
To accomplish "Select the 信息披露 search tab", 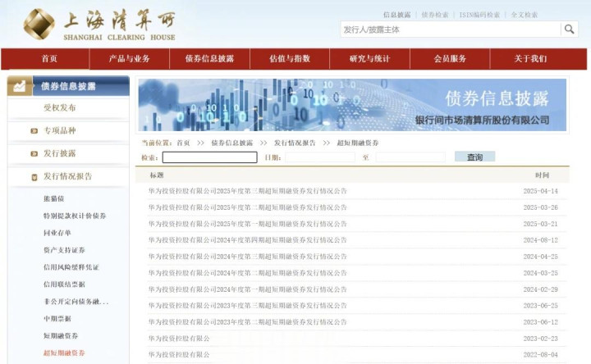I will 397,15.
